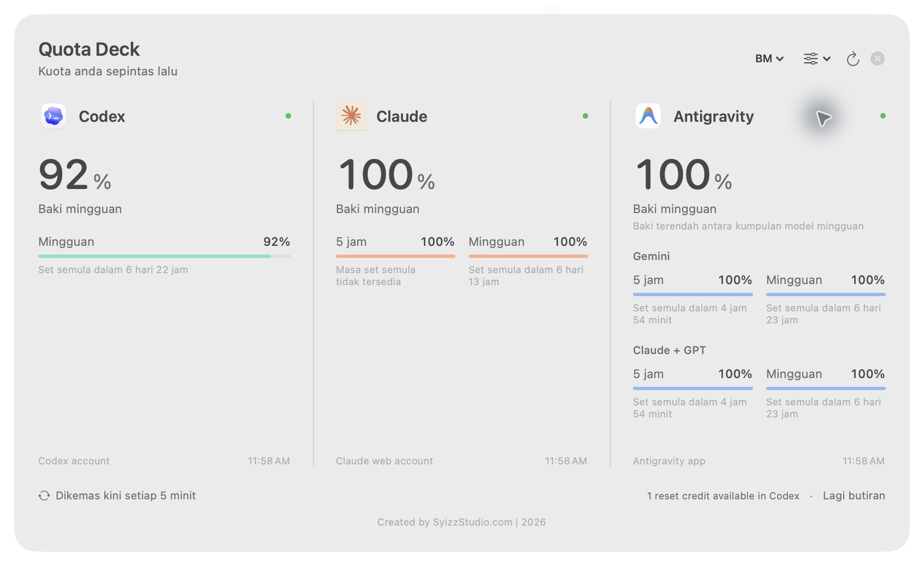Click the Claude + GPT 5 jam progress bar
This screenshot has height=566, width=924.
[x=692, y=388]
